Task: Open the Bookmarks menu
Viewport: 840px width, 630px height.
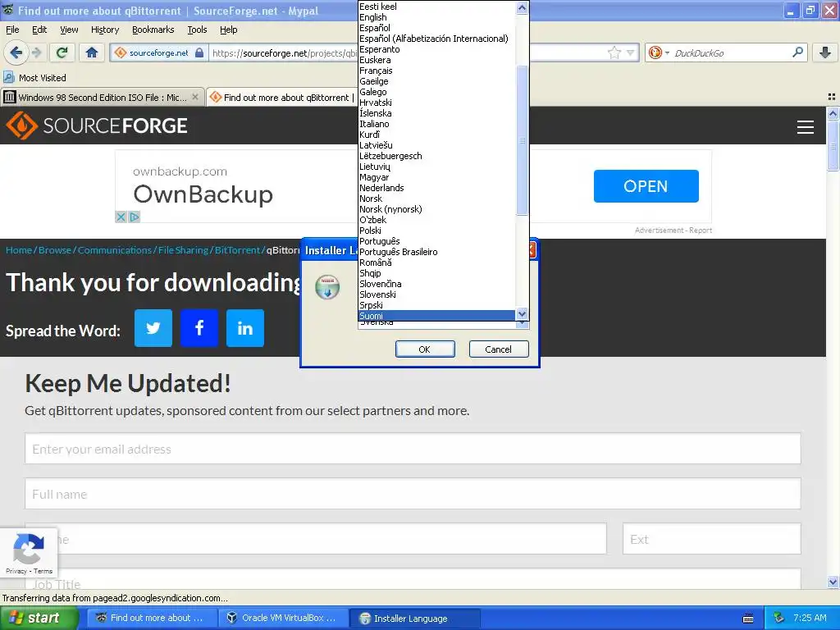Action: (153, 30)
